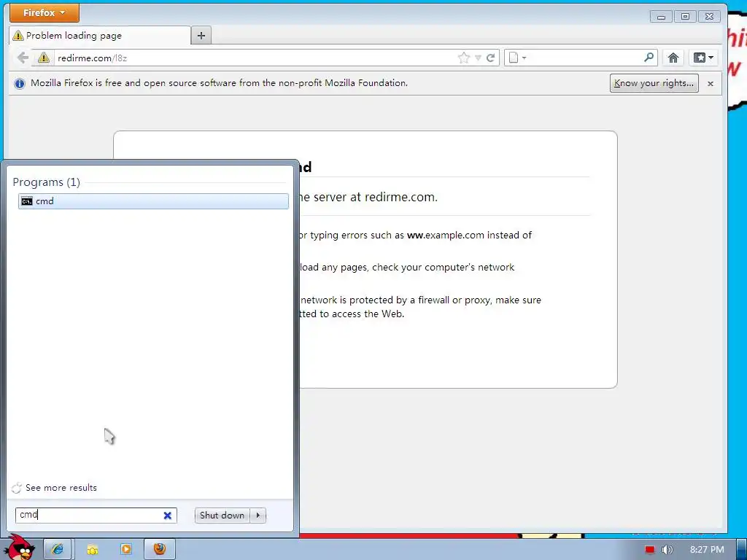The image size is (747, 560).
Task: Click See more results
Action: coord(61,488)
